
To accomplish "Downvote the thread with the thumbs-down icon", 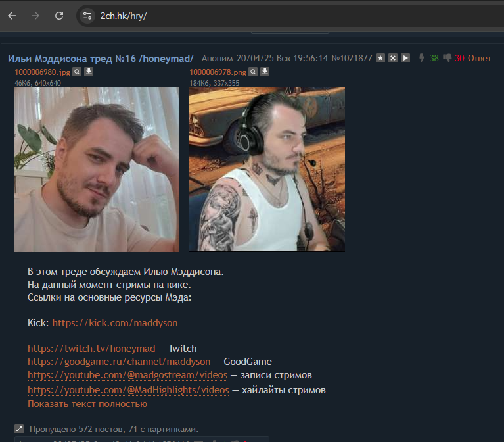I will pyautogui.click(x=447, y=58).
